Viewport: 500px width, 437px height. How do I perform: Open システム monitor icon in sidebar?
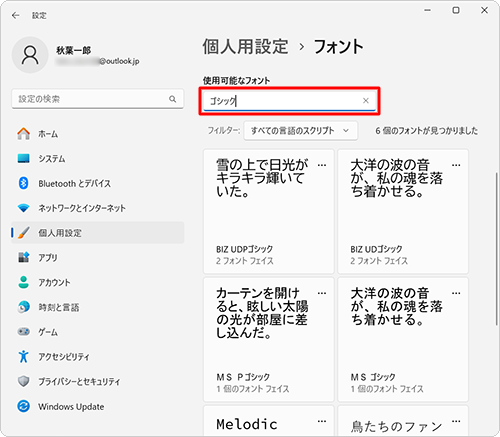coord(23,158)
